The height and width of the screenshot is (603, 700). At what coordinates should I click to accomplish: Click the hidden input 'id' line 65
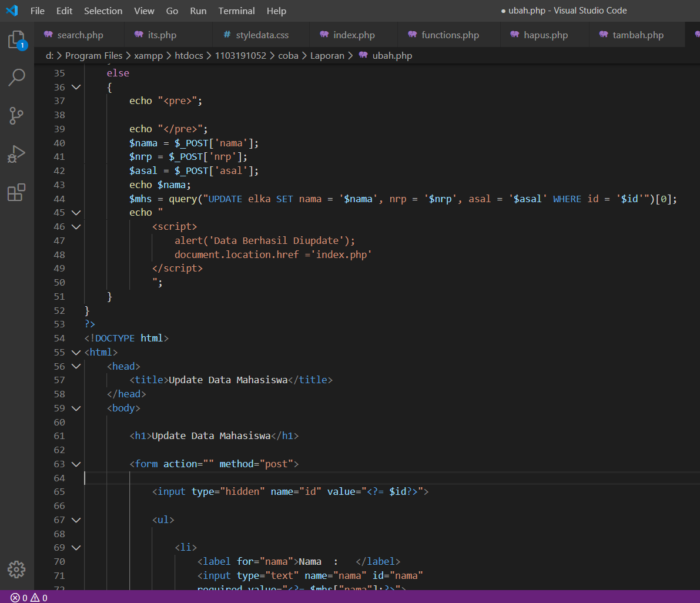pos(290,491)
